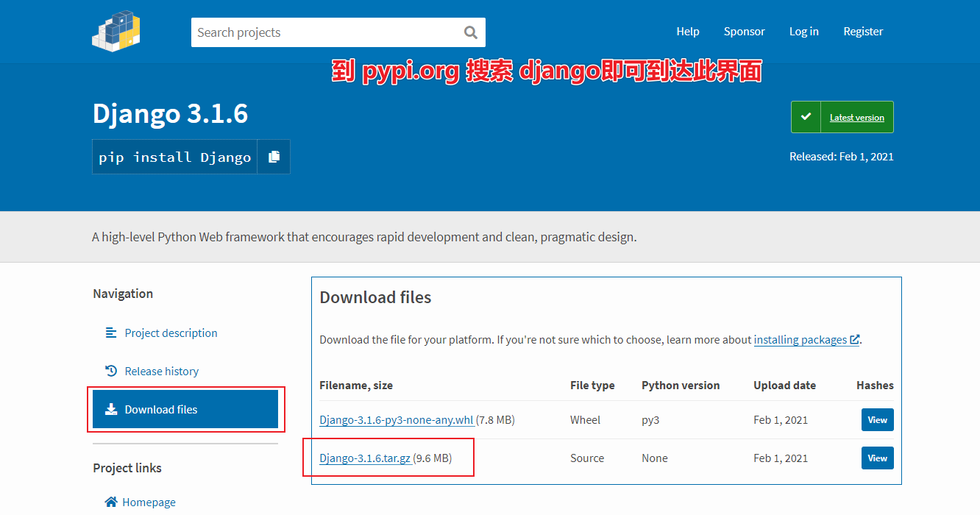
Task: View hashes for the Wheel file
Action: [x=878, y=419]
